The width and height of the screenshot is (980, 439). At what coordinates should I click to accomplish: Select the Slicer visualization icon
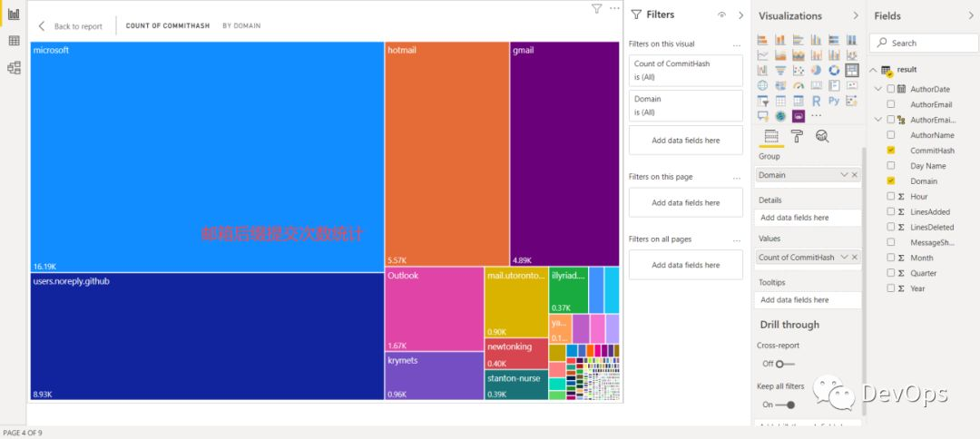(762, 101)
